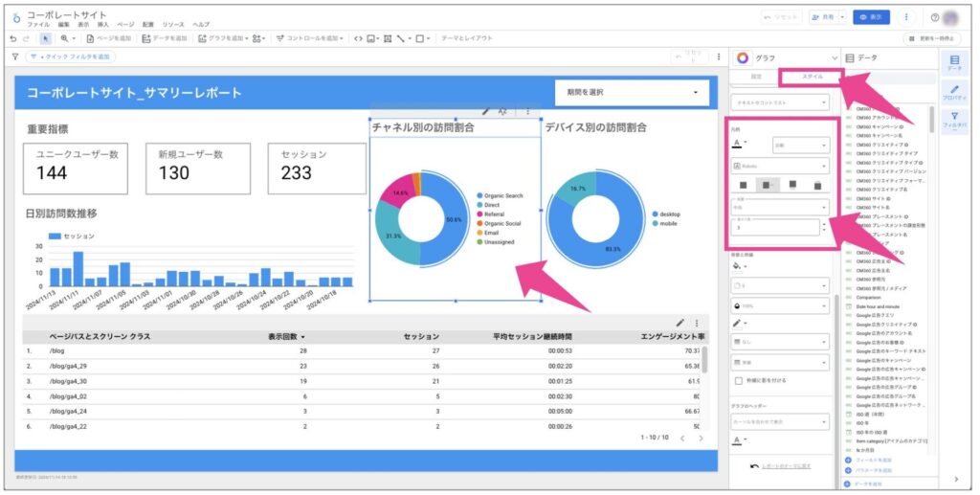Open the 挿入 menu

pos(103,24)
